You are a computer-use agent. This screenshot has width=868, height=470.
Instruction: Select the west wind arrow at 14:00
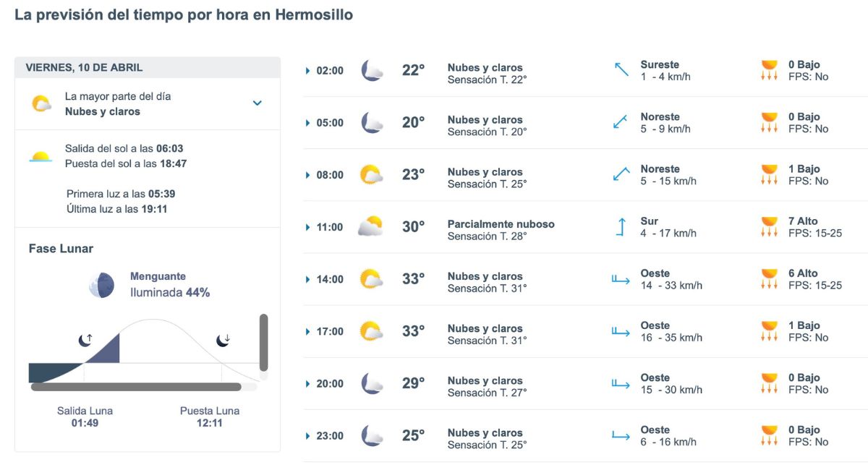coord(621,279)
